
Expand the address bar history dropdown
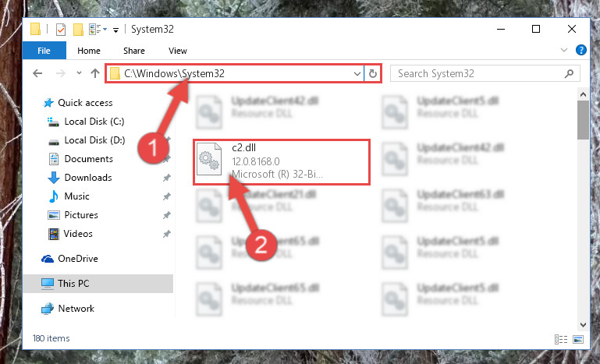tap(357, 73)
